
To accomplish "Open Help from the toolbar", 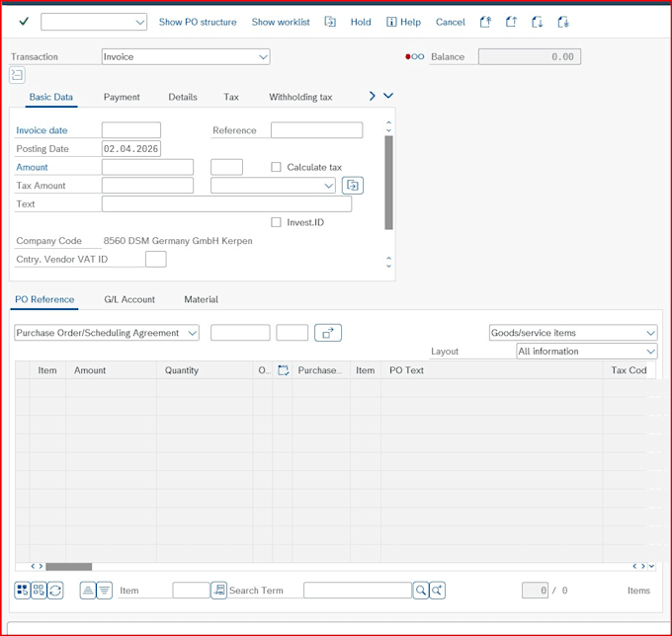I will click(403, 22).
